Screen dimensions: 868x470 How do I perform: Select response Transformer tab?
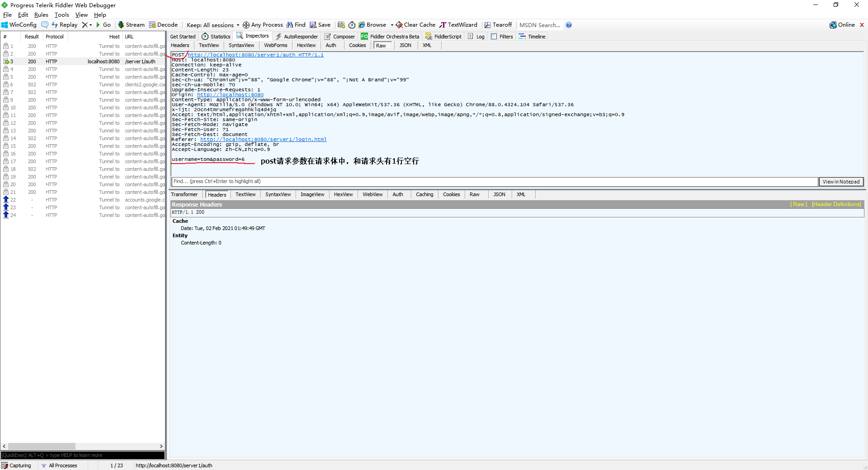[x=184, y=194]
